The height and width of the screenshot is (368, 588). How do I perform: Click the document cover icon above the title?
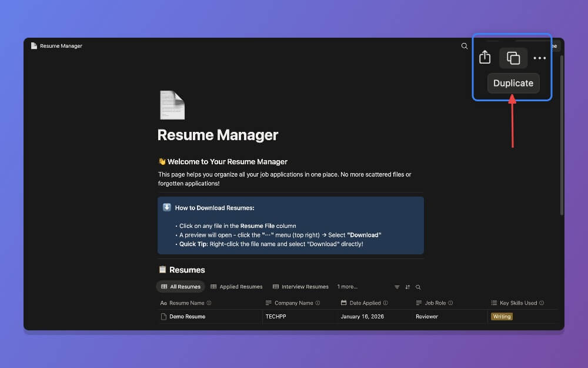pos(171,105)
